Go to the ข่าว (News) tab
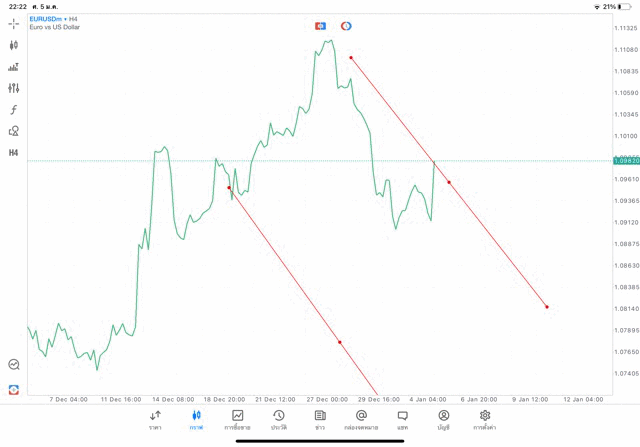Screen dimensions: 640x447 pos(320,420)
